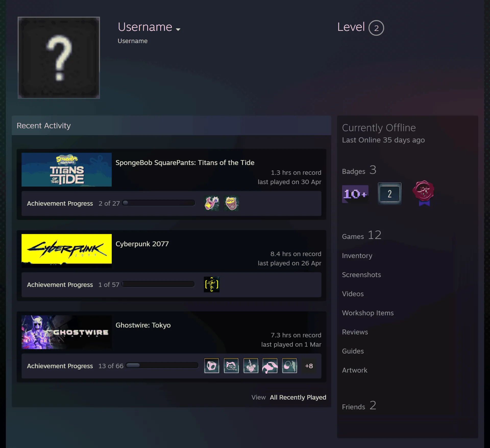490x448 pixels.
Task: Click '8.4 hrs on record' text
Action: [x=296, y=254]
